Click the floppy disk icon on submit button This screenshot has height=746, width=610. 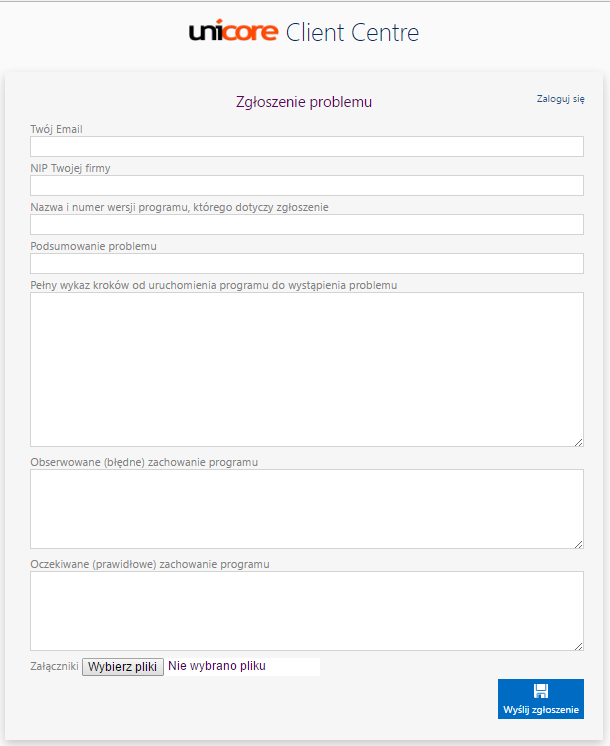(541, 691)
